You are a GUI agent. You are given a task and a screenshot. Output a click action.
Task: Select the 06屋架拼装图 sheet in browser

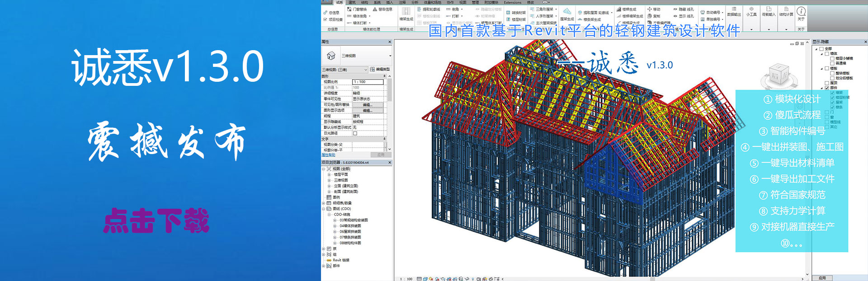(x=350, y=232)
